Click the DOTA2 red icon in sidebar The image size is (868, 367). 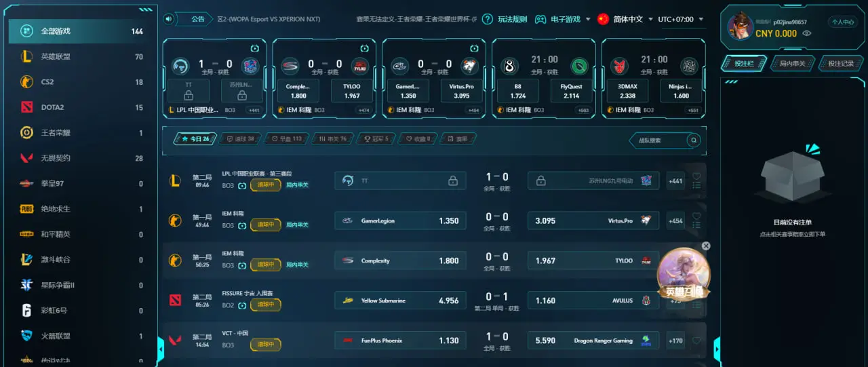26,107
